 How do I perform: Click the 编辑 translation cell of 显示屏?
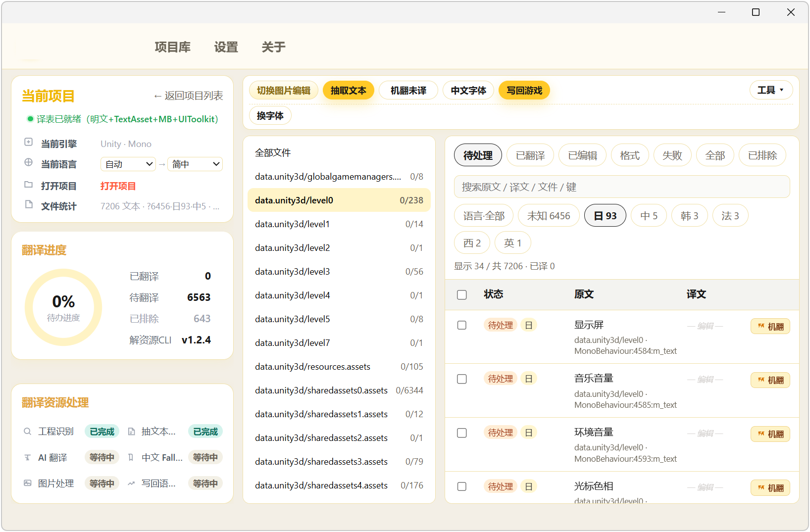click(x=706, y=326)
